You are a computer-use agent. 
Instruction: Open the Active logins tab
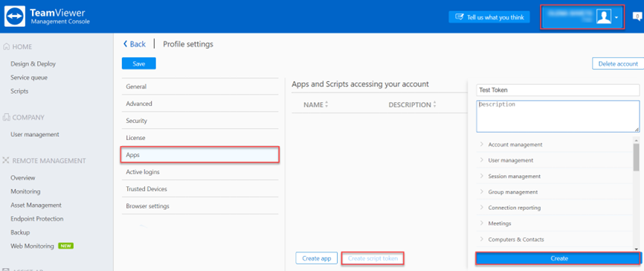tap(200, 172)
